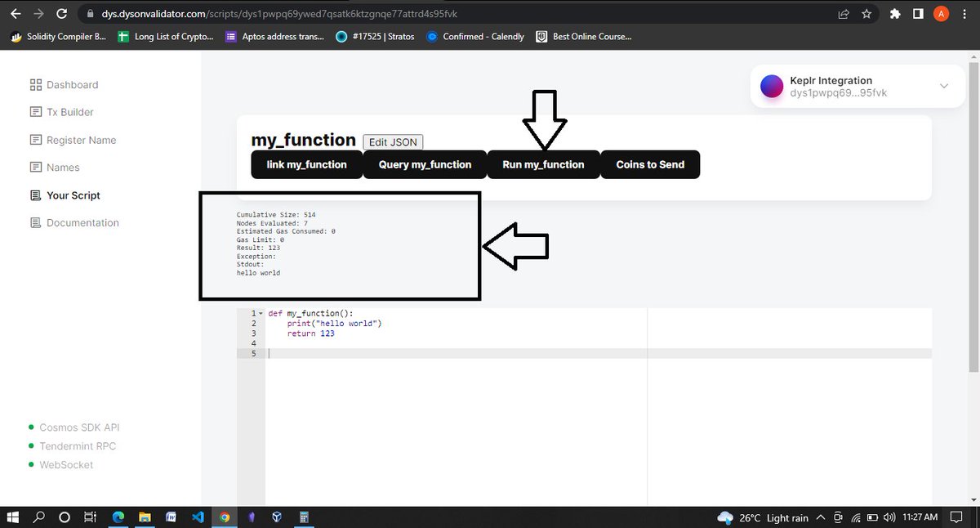Open the weather widget 26°C Light rain
Image resolution: width=980 pixels, height=528 pixels.
click(x=763, y=517)
